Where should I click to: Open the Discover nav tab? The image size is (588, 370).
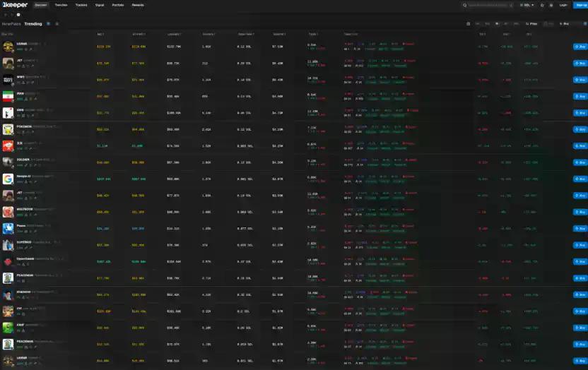coord(41,5)
